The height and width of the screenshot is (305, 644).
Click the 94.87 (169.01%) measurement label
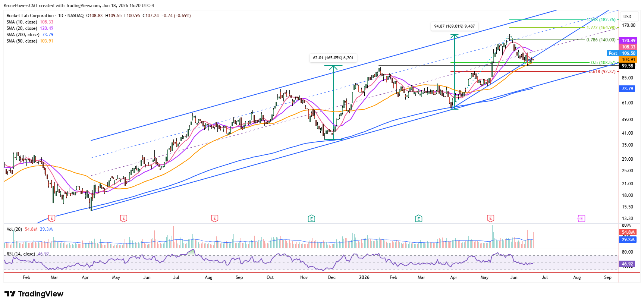pyautogui.click(x=455, y=26)
